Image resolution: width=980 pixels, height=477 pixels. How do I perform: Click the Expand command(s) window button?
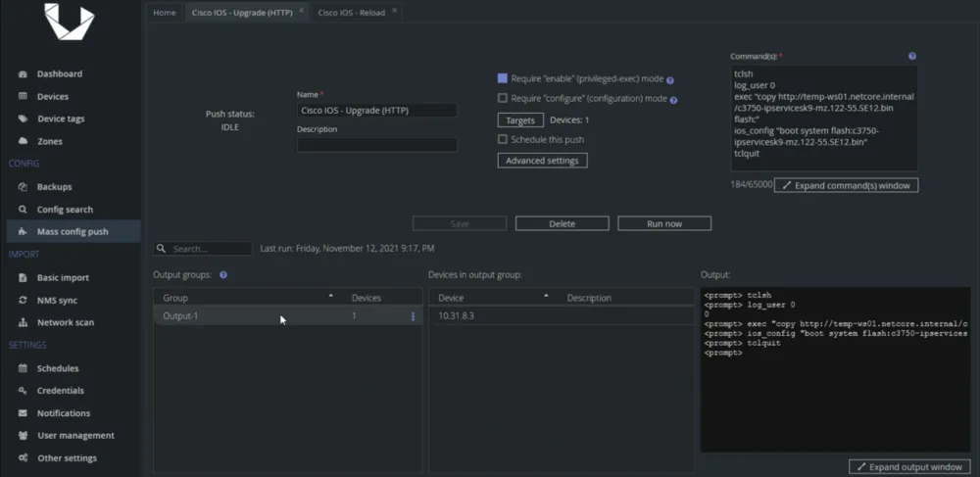pos(847,185)
